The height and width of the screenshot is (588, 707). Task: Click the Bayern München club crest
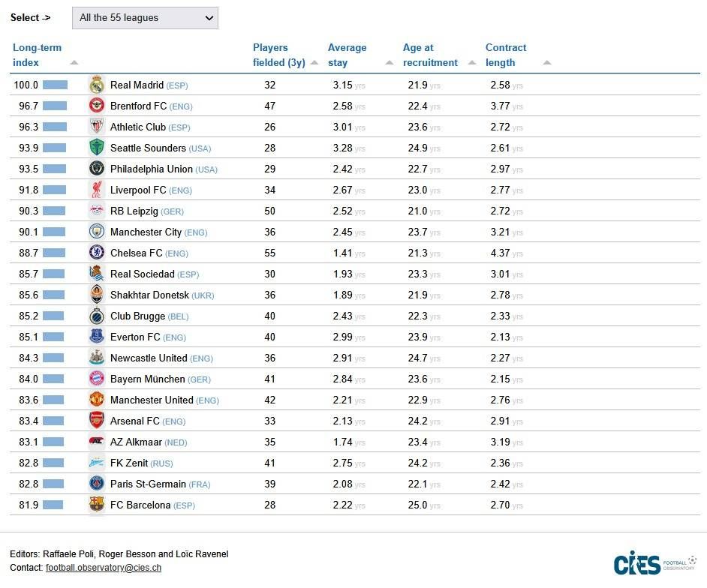coord(96,379)
